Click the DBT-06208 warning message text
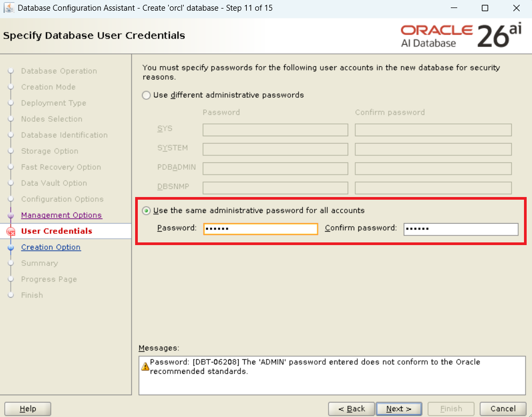The image size is (532, 417). pos(315,366)
